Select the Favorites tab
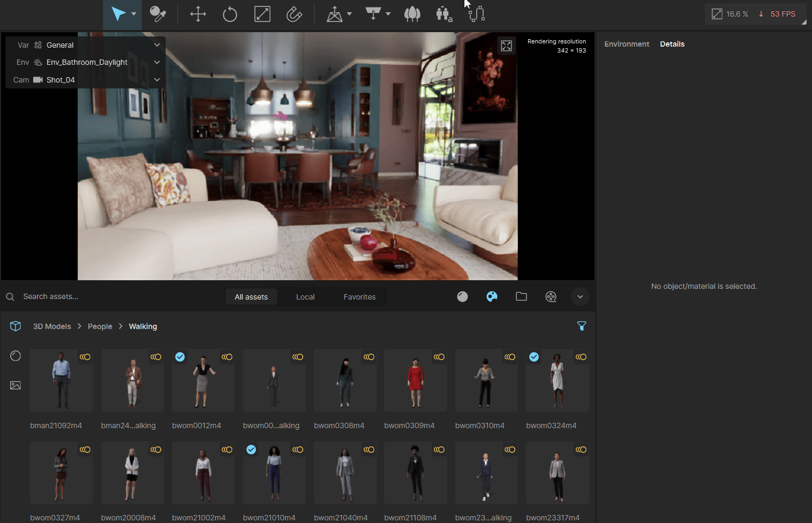Image resolution: width=812 pixels, height=523 pixels. click(359, 297)
